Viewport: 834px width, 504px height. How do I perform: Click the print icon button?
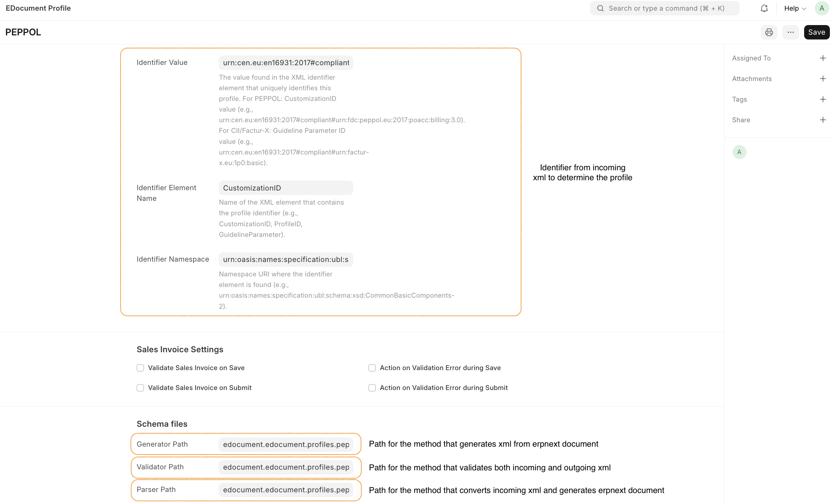[769, 32]
